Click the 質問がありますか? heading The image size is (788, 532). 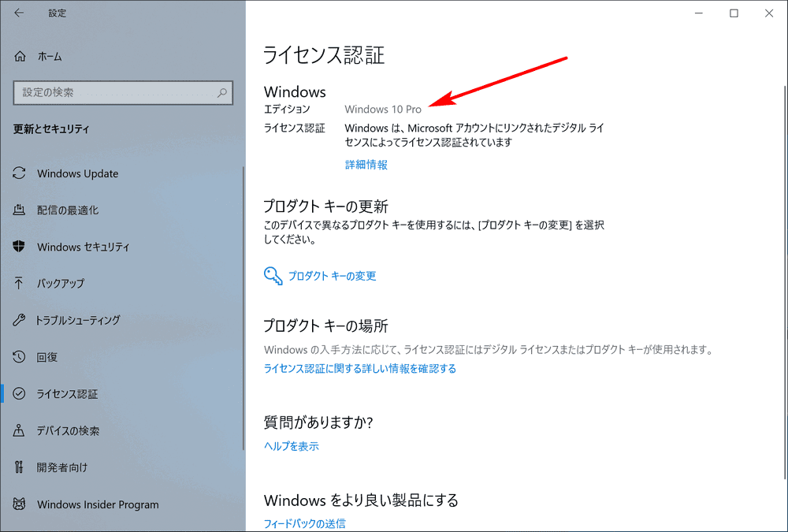point(318,422)
